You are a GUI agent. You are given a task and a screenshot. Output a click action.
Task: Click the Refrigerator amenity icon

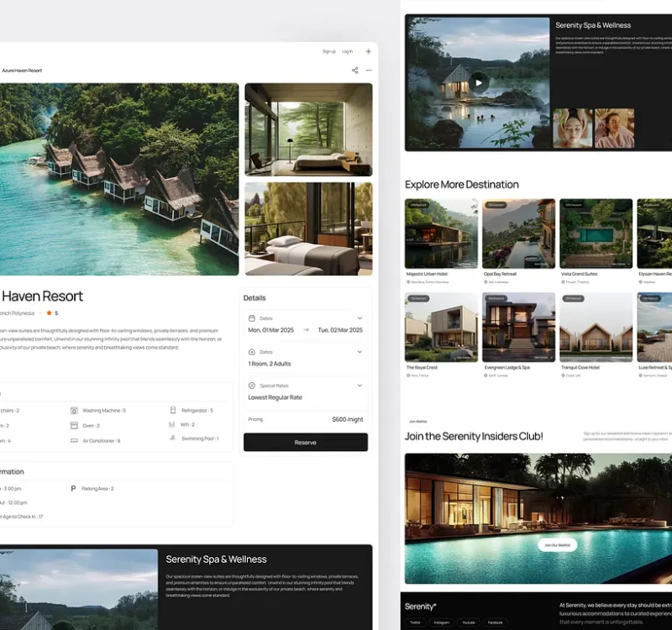click(x=173, y=411)
